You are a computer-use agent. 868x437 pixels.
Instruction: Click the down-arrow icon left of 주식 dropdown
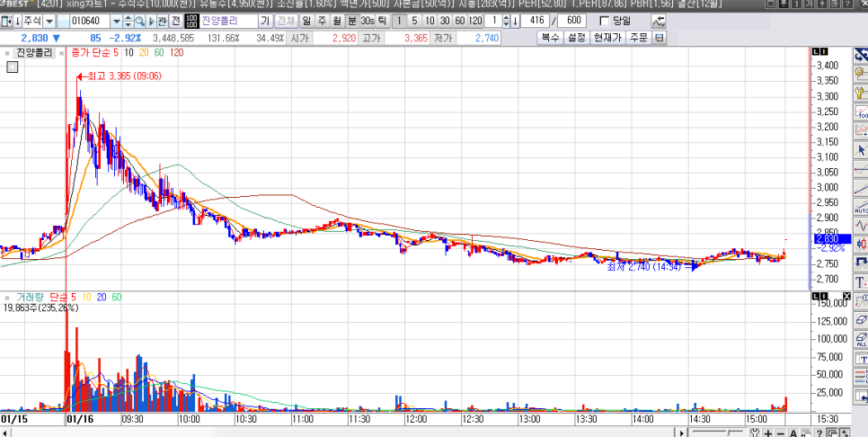pyautogui.click(x=18, y=22)
